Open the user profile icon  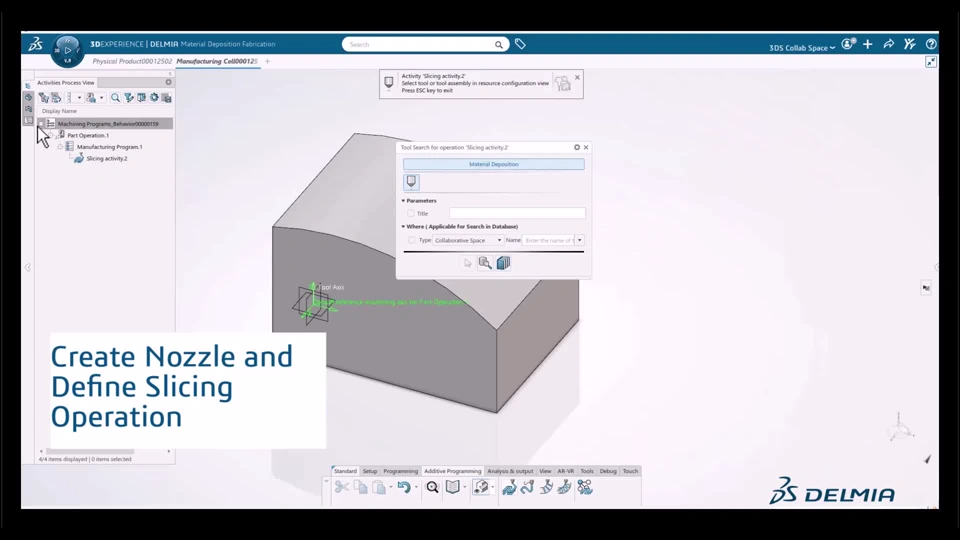click(847, 44)
